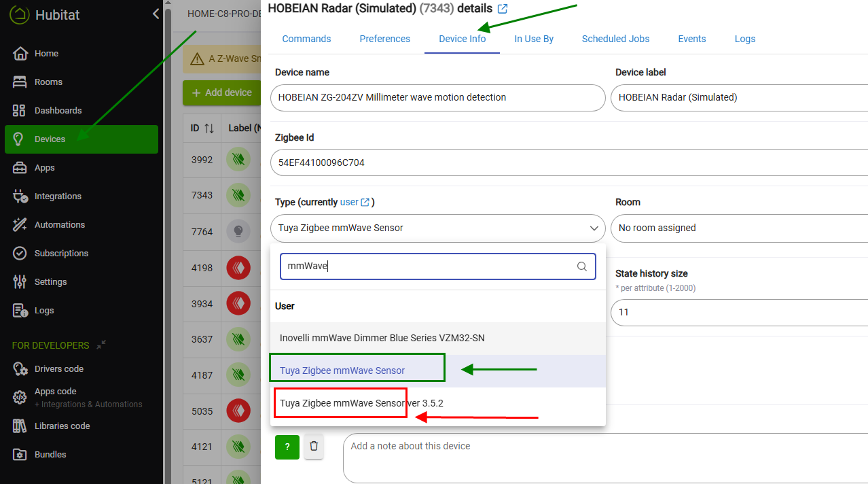
Task: Open Room dropdown No room assigned
Action: pos(739,228)
